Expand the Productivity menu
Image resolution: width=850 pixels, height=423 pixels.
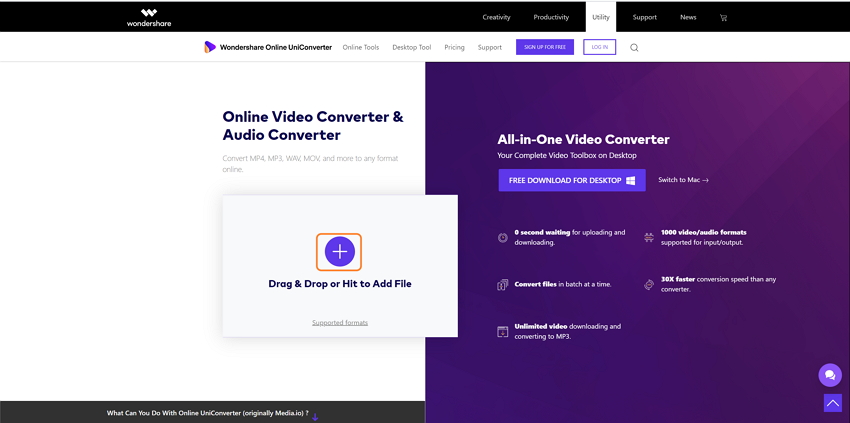pyautogui.click(x=551, y=17)
